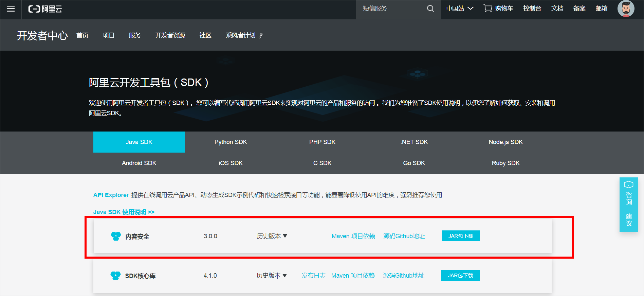Open 发布日志 for SDK核心库
The image size is (644, 296).
[313, 276]
